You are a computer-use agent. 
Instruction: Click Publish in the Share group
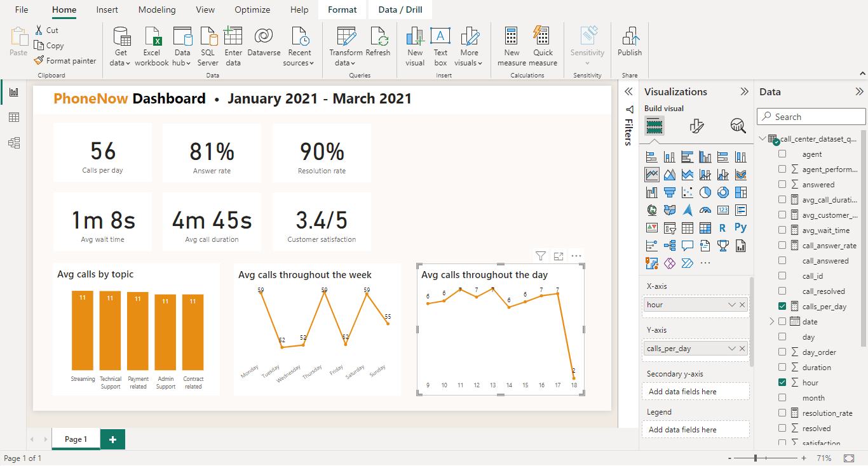coord(630,43)
